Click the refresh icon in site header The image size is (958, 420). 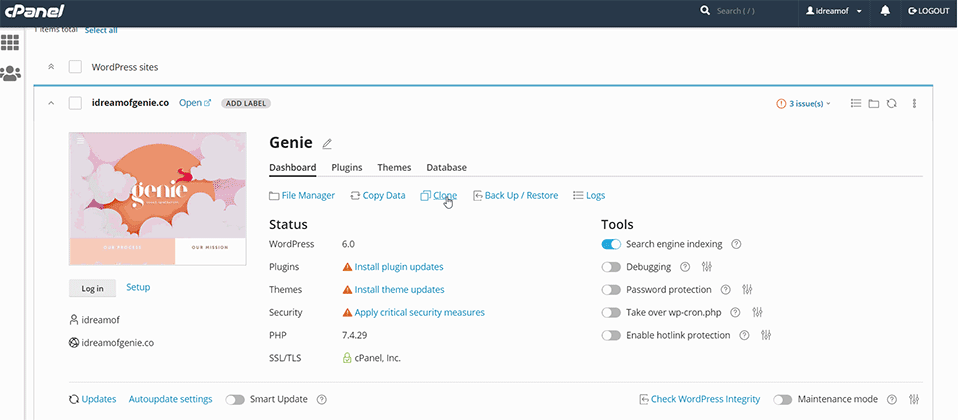coord(891,103)
